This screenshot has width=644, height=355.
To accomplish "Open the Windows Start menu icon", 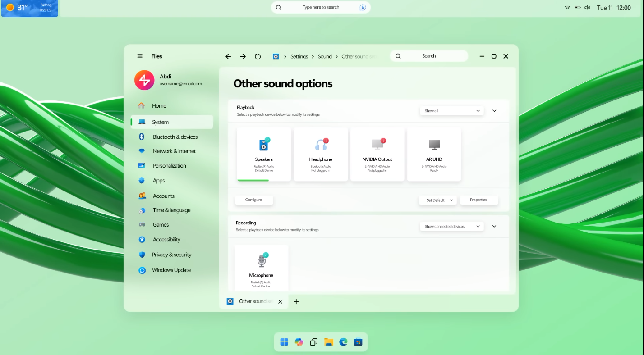I will (284, 342).
